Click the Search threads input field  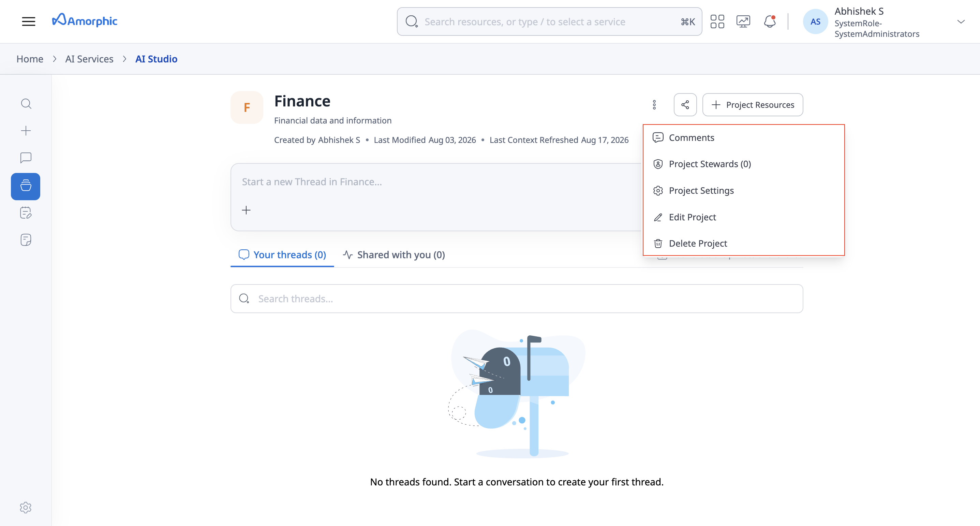coord(516,298)
